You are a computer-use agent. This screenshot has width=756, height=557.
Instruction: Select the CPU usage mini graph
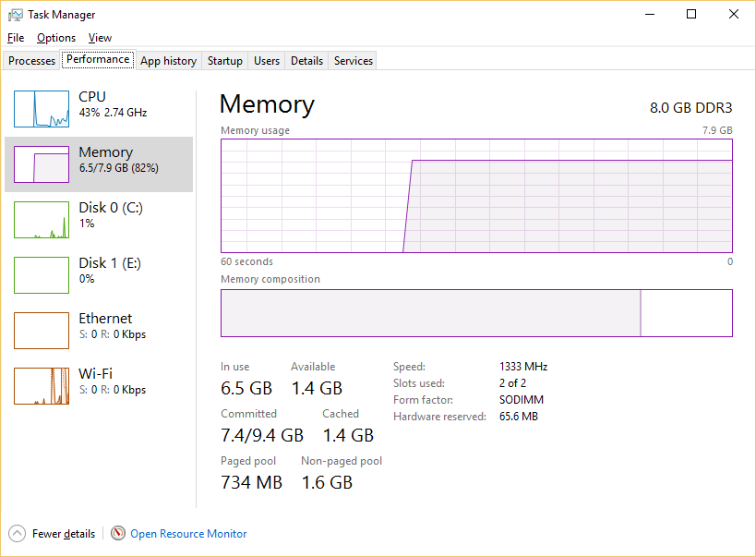(x=42, y=109)
